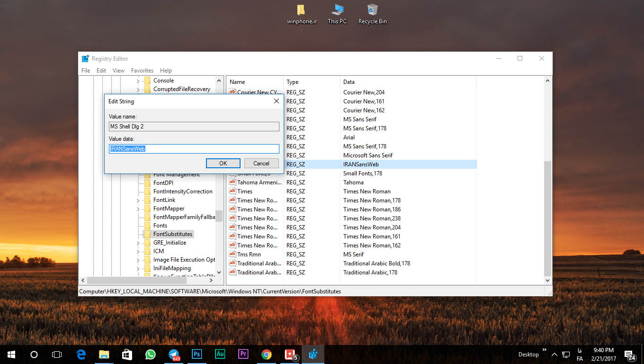This screenshot has width=644, height=364.
Task: Open the Help menu
Action: click(x=166, y=71)
